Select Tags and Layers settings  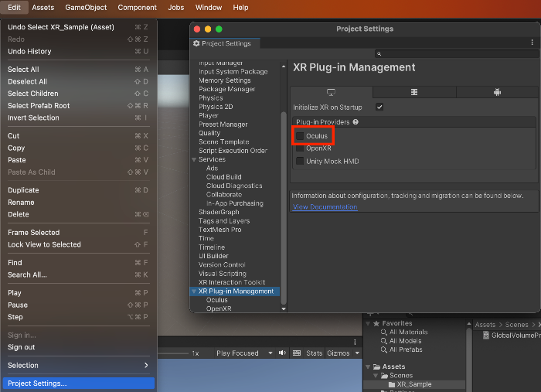point(224,221)
